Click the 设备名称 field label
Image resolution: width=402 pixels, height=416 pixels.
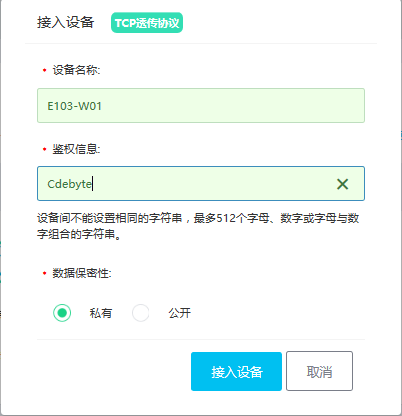[76, 70]
